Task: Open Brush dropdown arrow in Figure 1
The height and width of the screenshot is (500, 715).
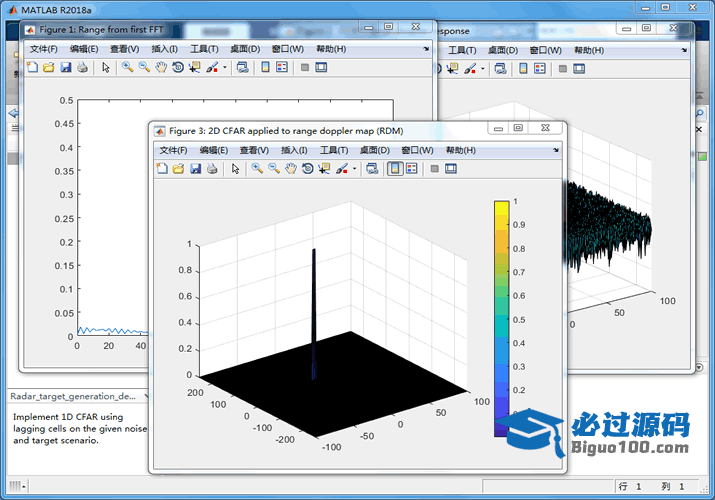Action: click(x=225, y=67)
